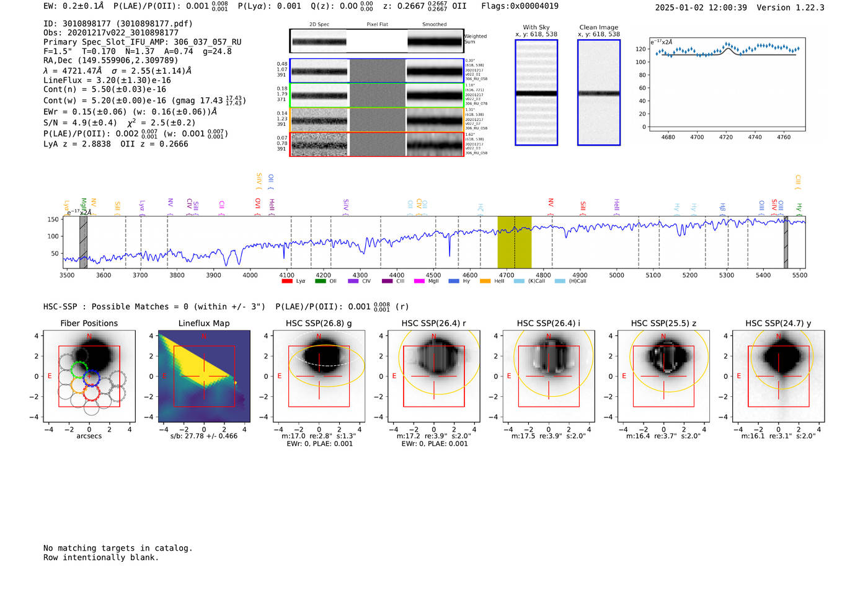Click the blue Hγ legend swatch

pos(454,282)
